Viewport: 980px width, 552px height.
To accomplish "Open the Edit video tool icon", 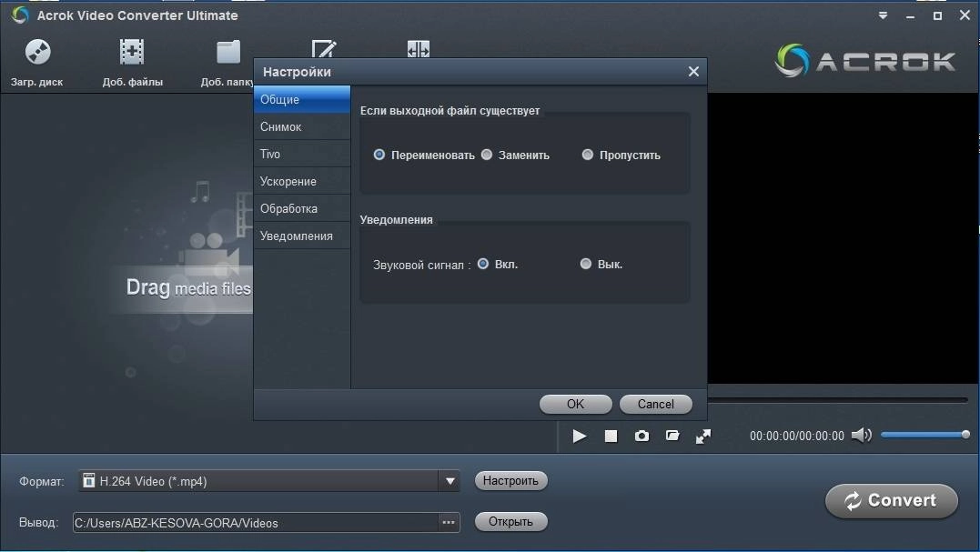I will [324, 49].
